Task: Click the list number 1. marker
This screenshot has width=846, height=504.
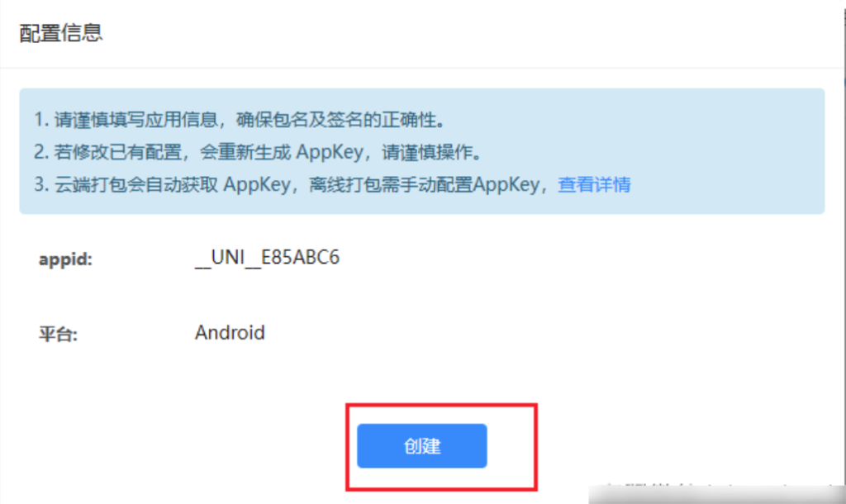Action: tap(41, 120)
